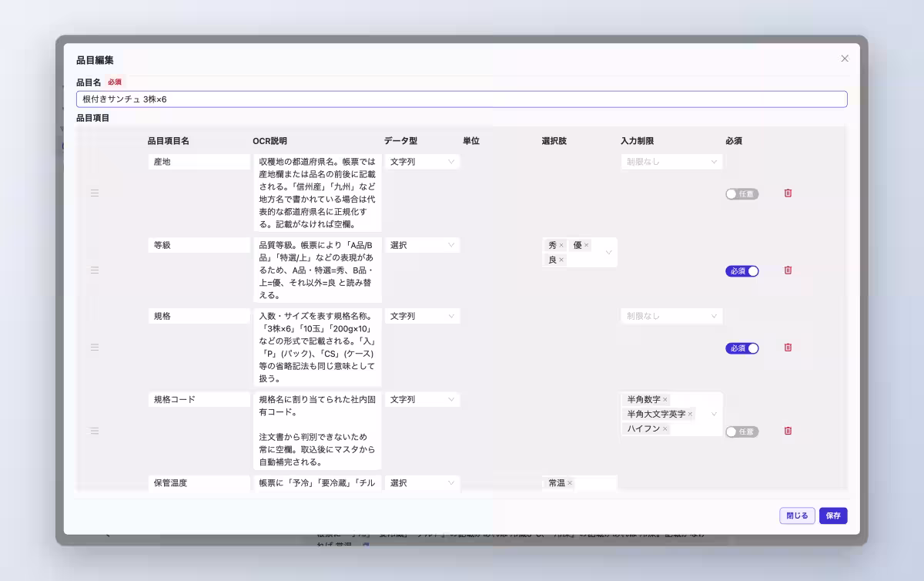
Task: Toggle 必須 switch for 産地
Action: [742, 194]
